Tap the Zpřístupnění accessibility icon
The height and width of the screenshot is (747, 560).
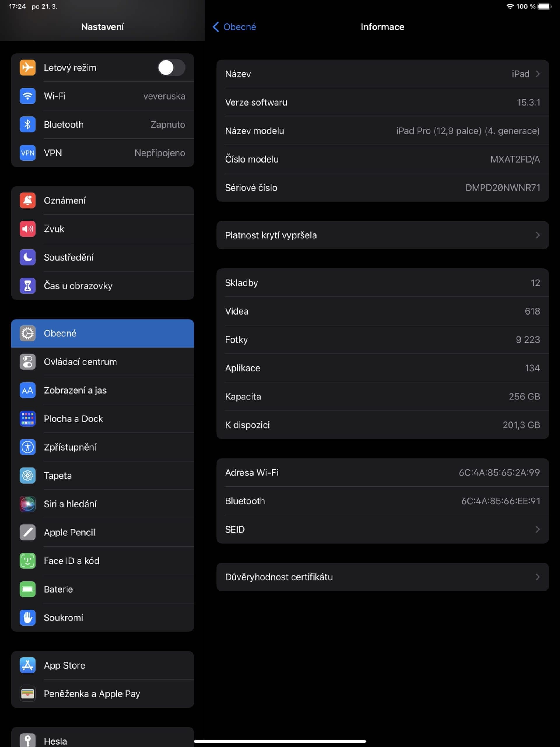click(x=27, y=447)
